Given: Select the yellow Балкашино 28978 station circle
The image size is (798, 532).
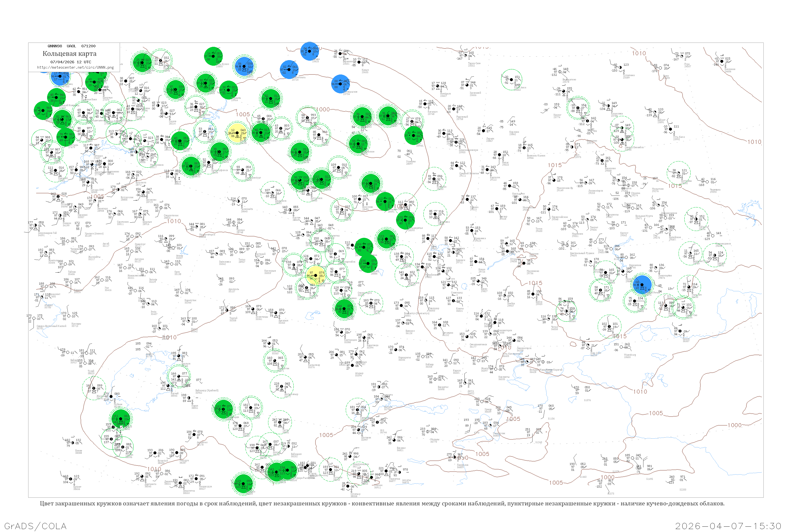Looking at the screenshot, I should pyautogui.click(x=316, y=276).
